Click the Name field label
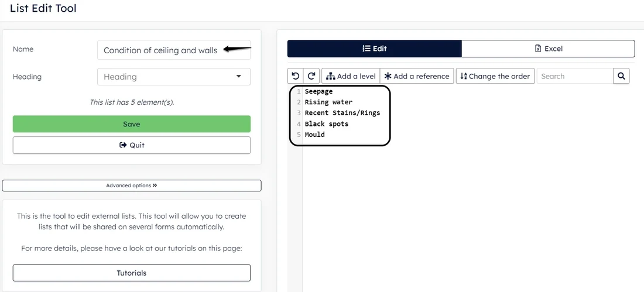The height and width of the screenshot is (292, 644). (x=23, y=49)
